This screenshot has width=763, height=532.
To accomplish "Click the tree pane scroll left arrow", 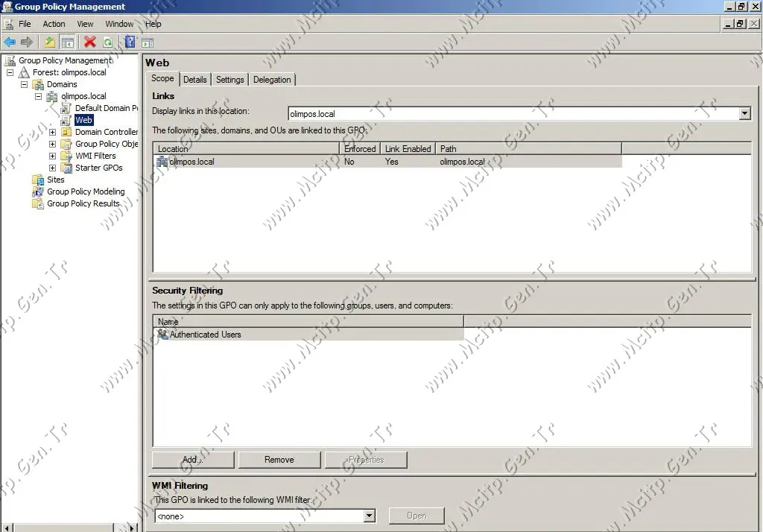I will point(6,528).
